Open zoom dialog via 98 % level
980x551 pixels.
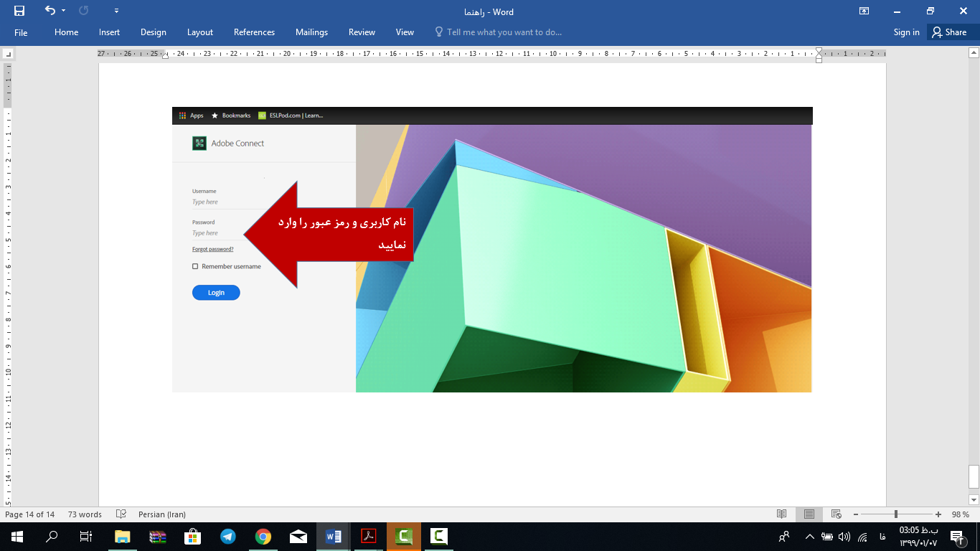coord(961,514)
